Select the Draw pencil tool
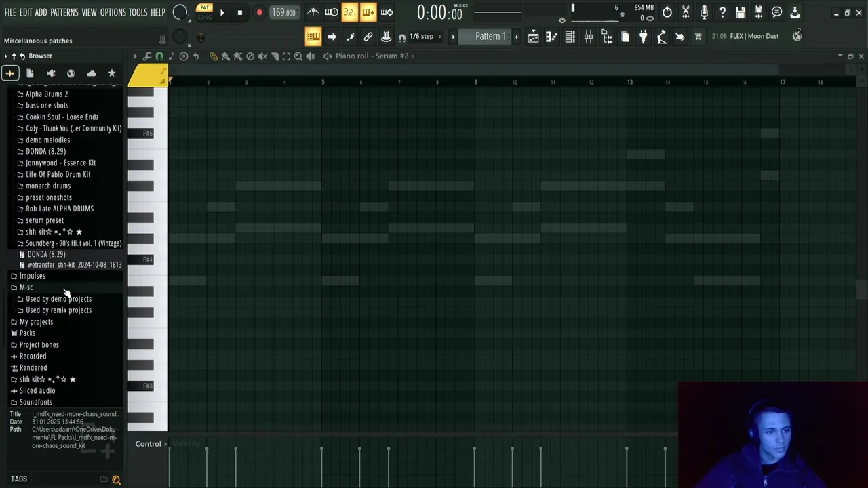 coord(214,56)
